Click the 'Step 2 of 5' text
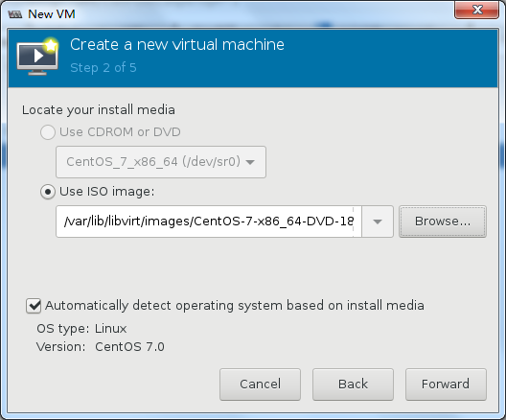This screenshot has width=506, height=420. pos(103,68)
